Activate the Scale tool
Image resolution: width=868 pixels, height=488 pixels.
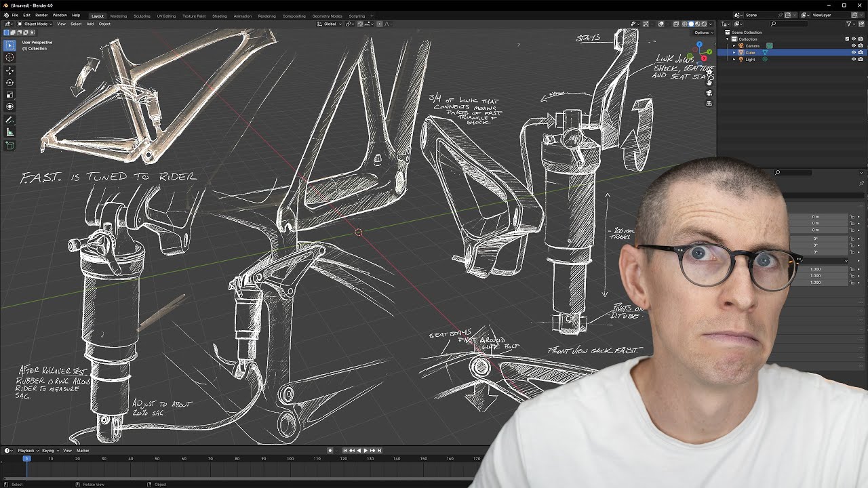(x=9, y=95)
